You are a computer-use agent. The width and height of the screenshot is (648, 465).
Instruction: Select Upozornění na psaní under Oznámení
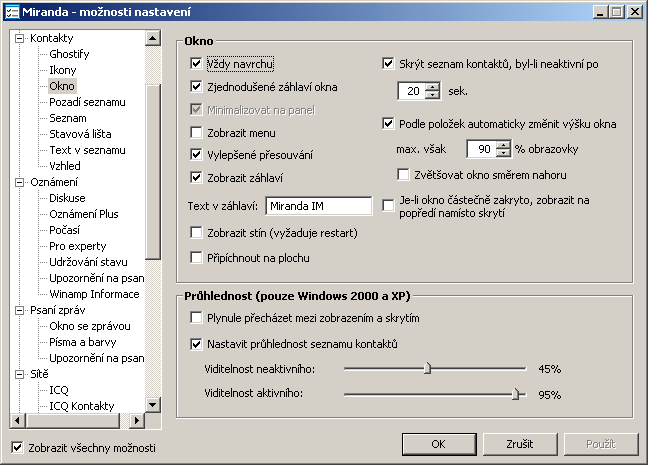pos(97,278)
